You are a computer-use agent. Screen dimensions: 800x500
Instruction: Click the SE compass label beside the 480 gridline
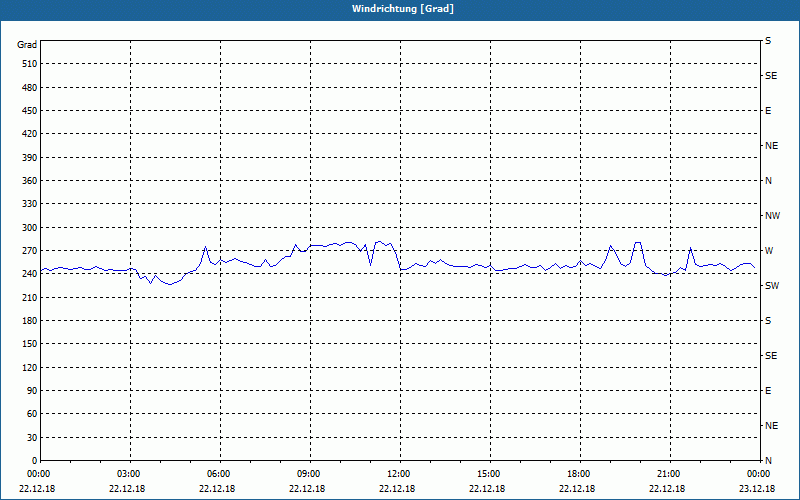771,76
